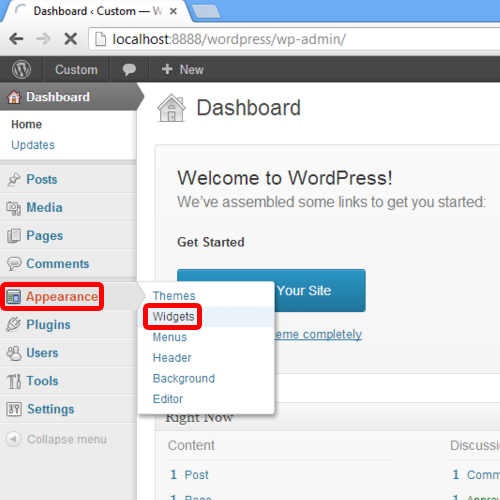Click the Appearance icon in sidebar
Viewport: 500px width, 500px height.
click(x=13, y=297)
